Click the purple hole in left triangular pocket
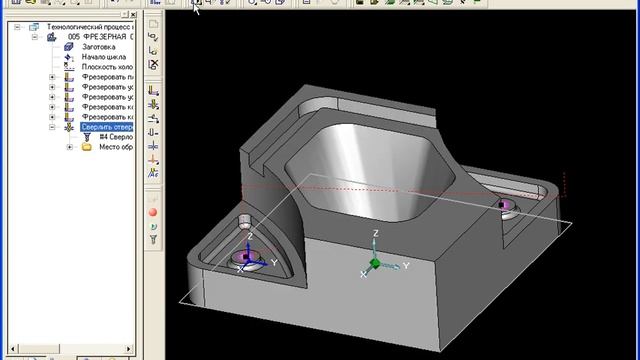The image size is (640, 360). (246, 257)
